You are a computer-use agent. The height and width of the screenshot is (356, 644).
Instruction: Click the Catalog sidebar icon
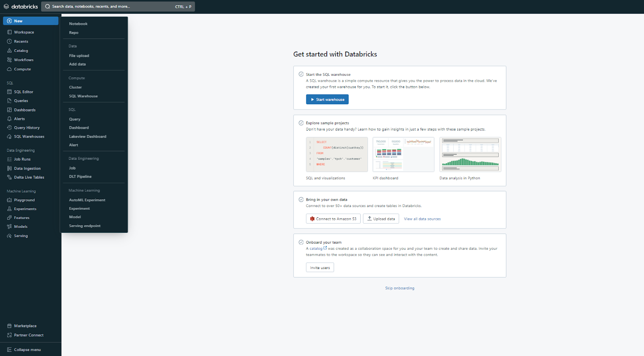click(9, 51)
